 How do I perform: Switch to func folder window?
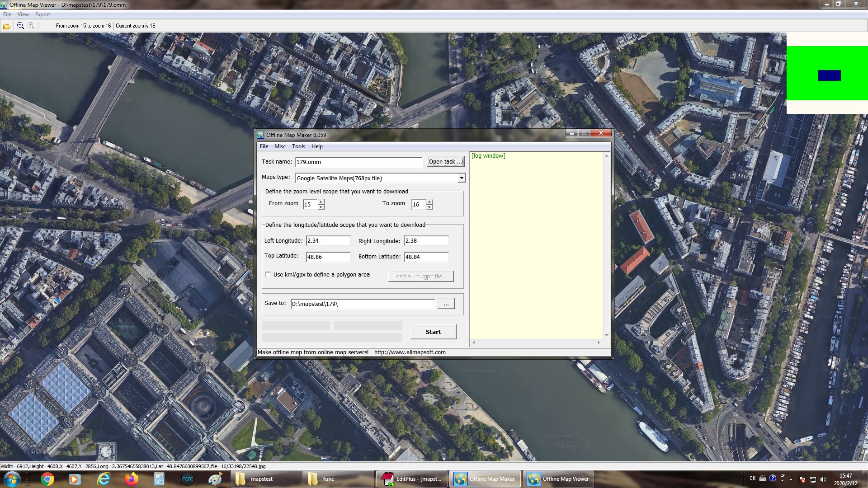click(x=338, y=479)
